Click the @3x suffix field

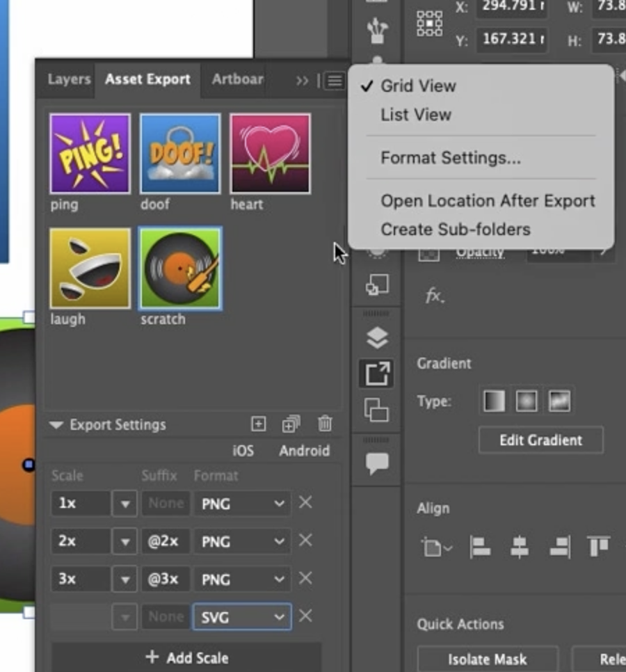(166, 579)
